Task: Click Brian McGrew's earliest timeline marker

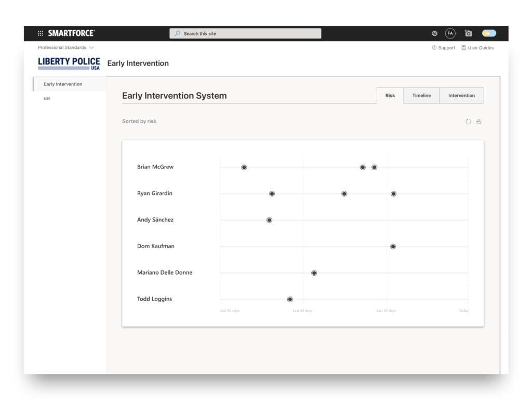Action: tap(244, 167)
